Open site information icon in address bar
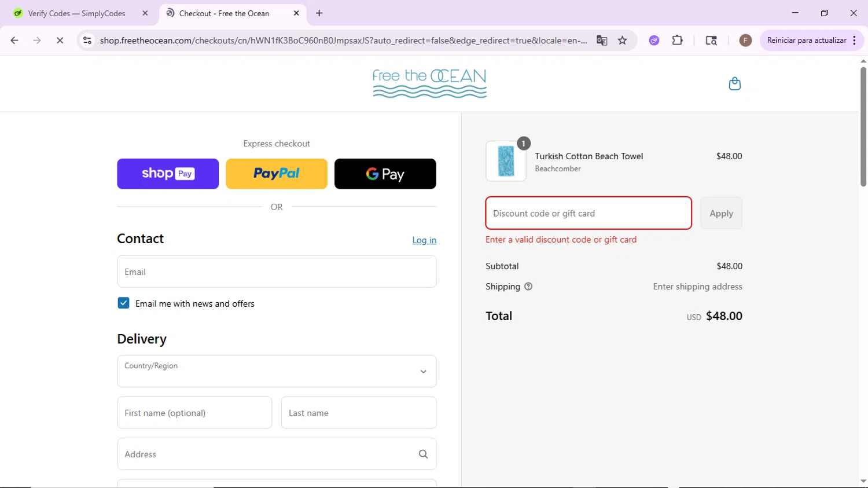 coord(87,41)
